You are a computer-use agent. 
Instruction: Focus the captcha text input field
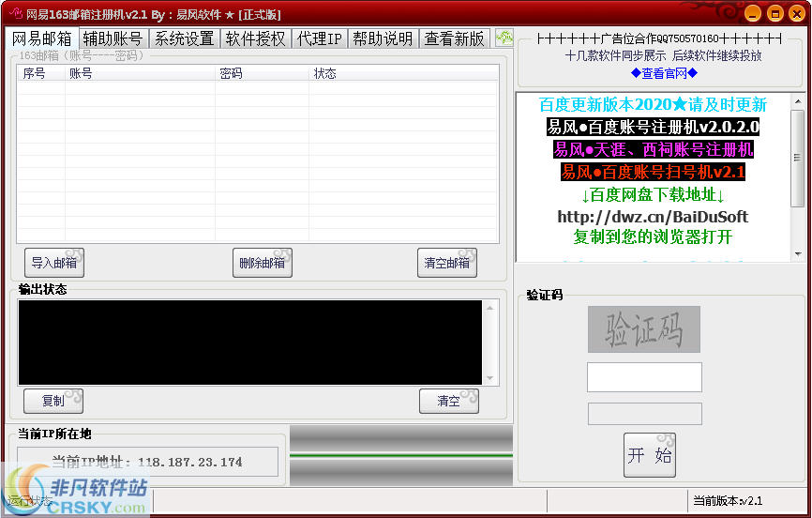point(644,377)
